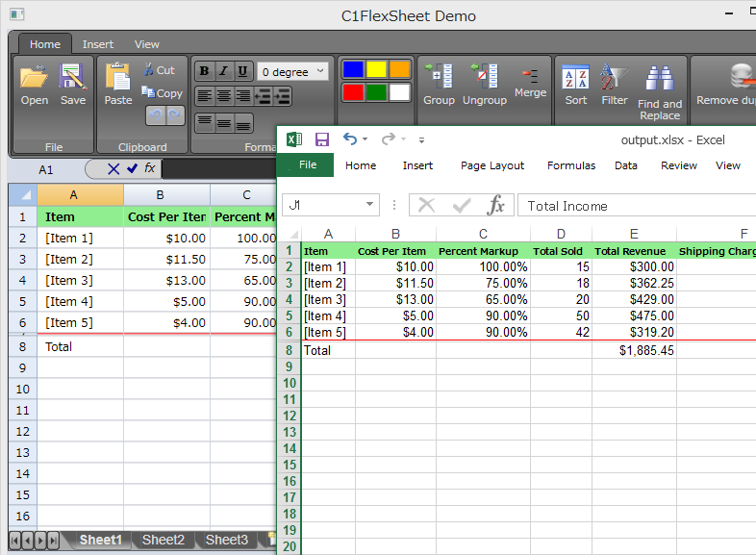
Task: Select column A header in FlexSheet
Action: tap(80, 195)
